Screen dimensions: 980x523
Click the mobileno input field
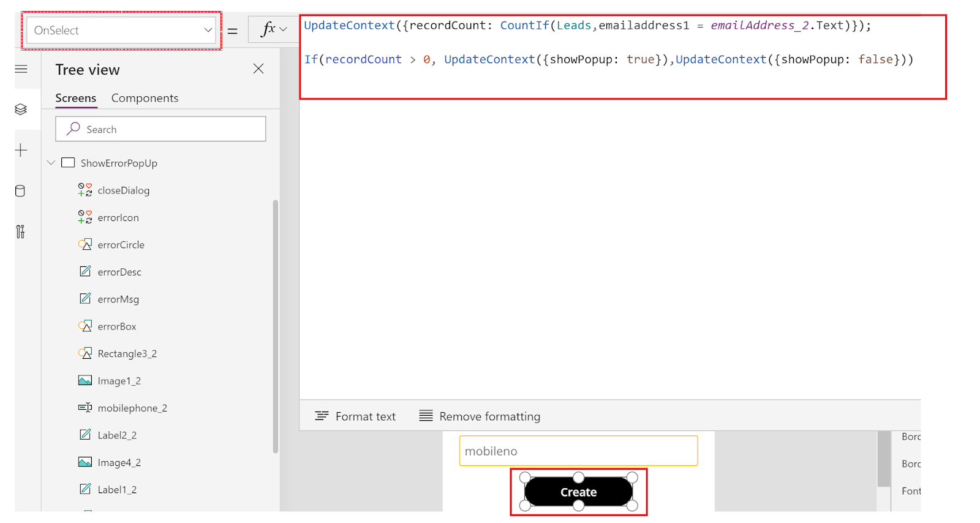coord(578,451)
